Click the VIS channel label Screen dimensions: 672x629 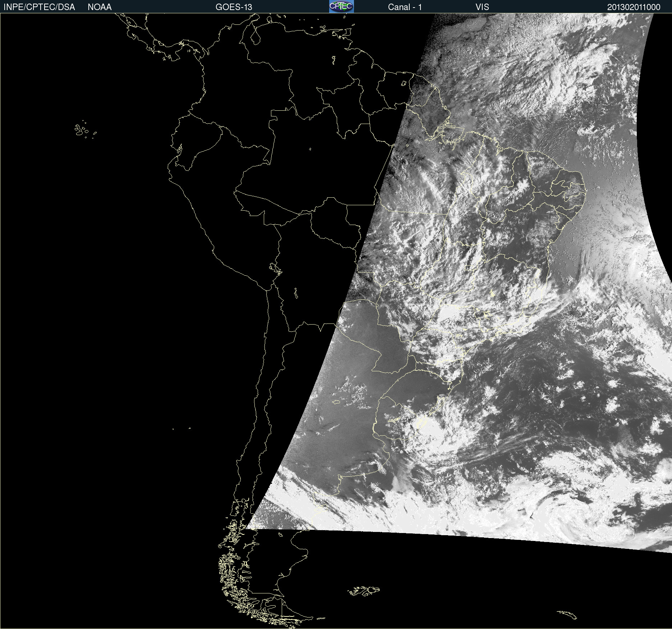482,7
